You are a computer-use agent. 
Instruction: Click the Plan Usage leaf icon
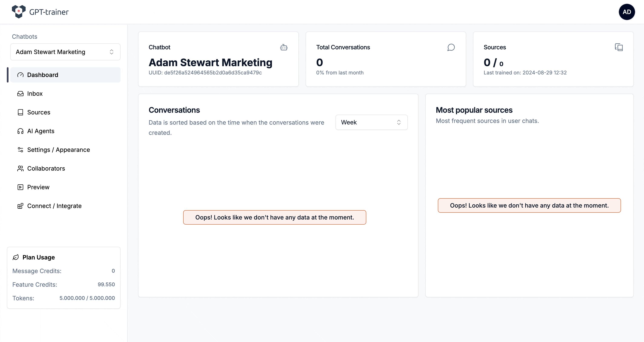(x=16, y=257)
